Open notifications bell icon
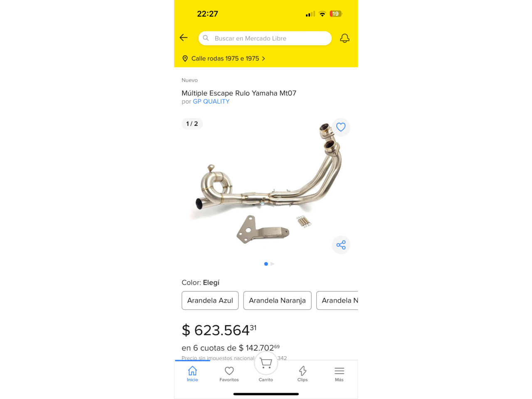Screen dimensions: 532x399 tap(345, 38)
